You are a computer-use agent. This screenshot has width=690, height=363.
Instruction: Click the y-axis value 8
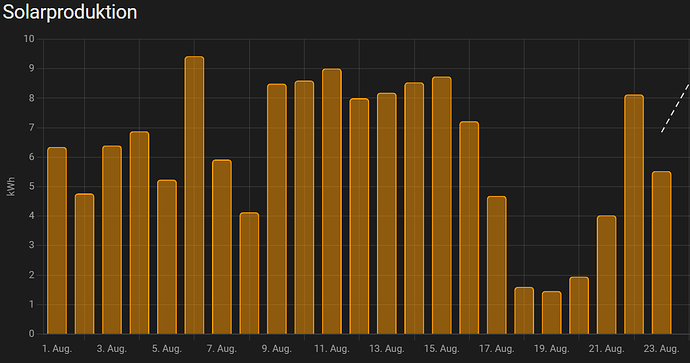(32, 98)
